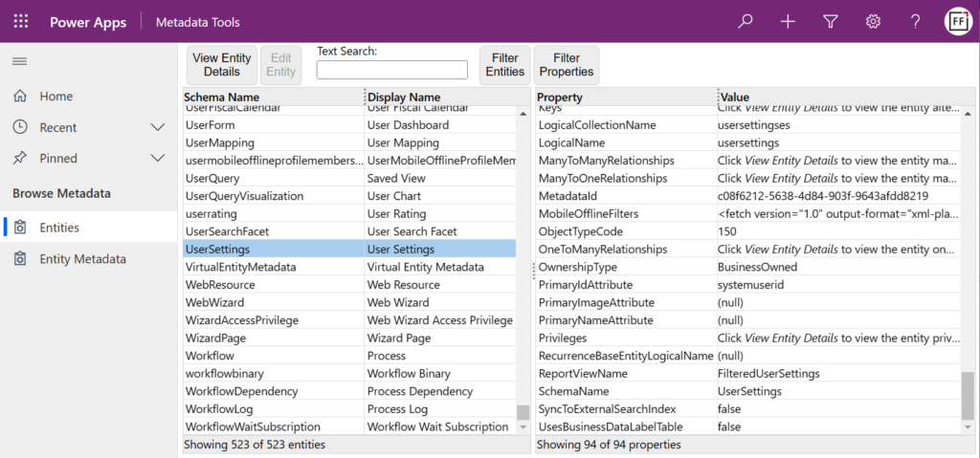The width and height of the screenshot is (980, 458).
Task: Click the SyncToExternalSearchIndex property row
Action: coord(748,409)
